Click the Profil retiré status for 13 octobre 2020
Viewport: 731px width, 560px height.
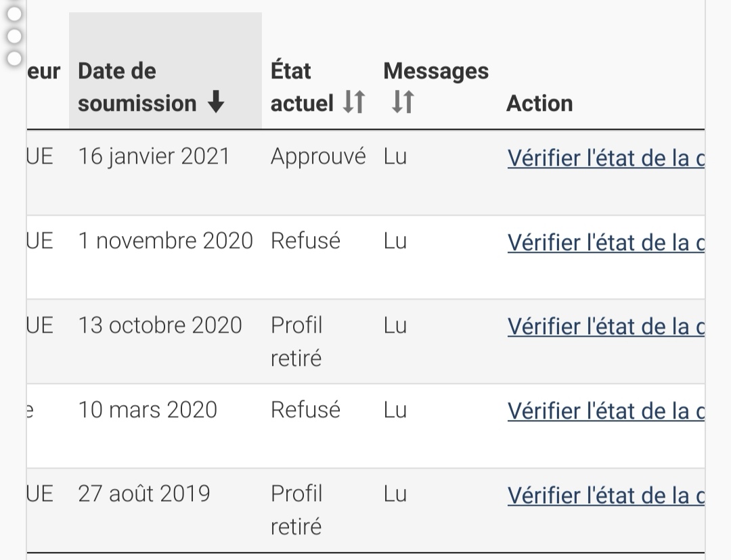[x=296, y=342]
